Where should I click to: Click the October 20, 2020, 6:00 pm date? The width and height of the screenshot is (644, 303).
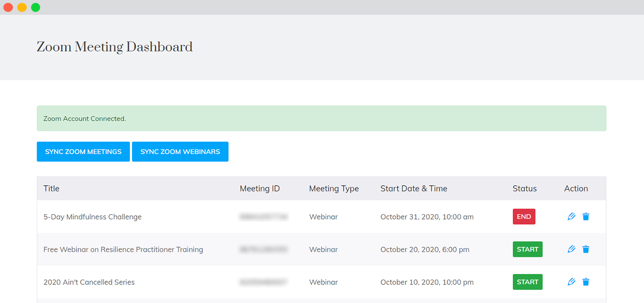click(425, 250)
